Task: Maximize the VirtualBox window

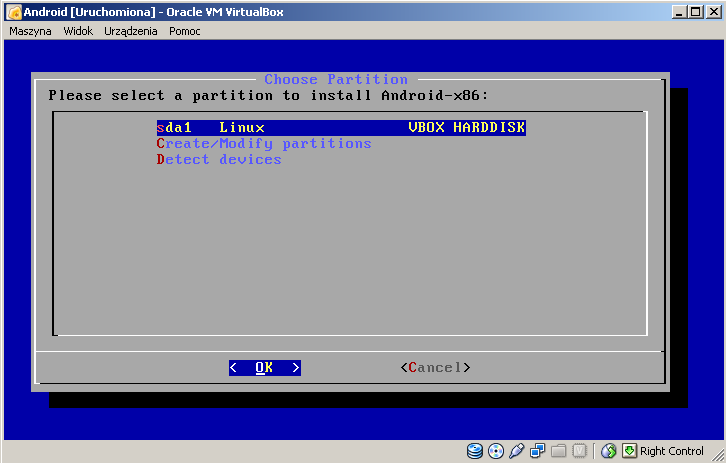Action: [x=695, y=12]
